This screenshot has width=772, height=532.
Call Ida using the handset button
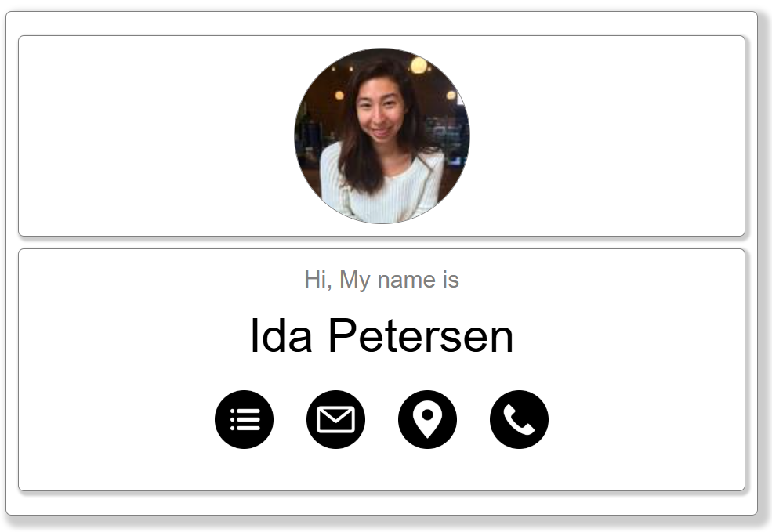[519, 419]
